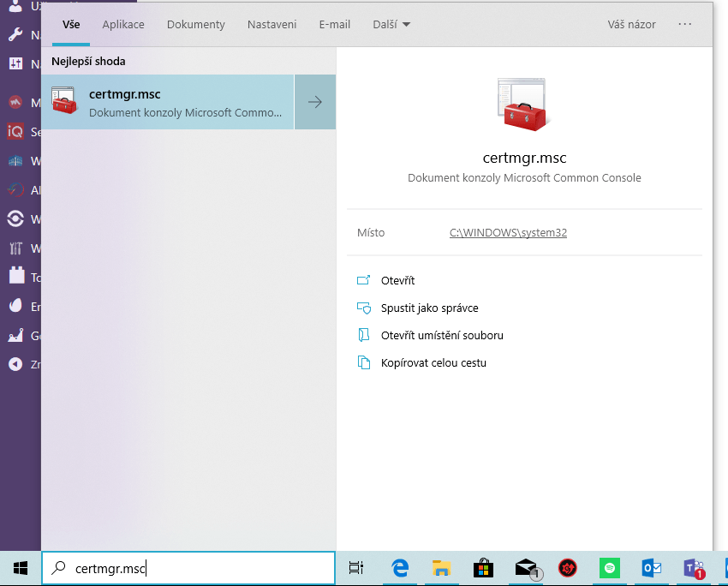Viewport: 728px width, 586px height.
Task: Launch Microsoft Edge from taskbar
Action: (400, 568)
